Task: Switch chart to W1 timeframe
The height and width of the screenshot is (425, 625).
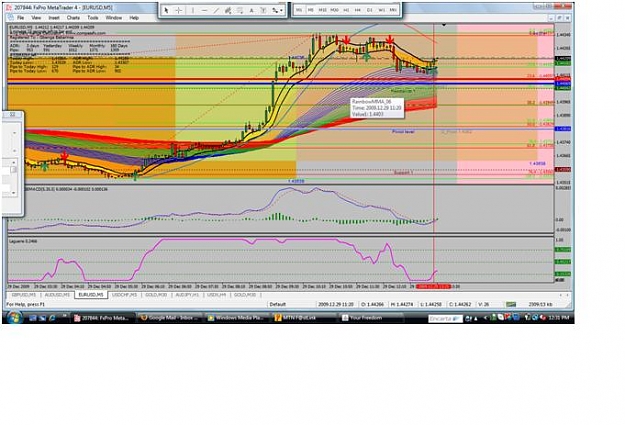Action: coord(381,10)
